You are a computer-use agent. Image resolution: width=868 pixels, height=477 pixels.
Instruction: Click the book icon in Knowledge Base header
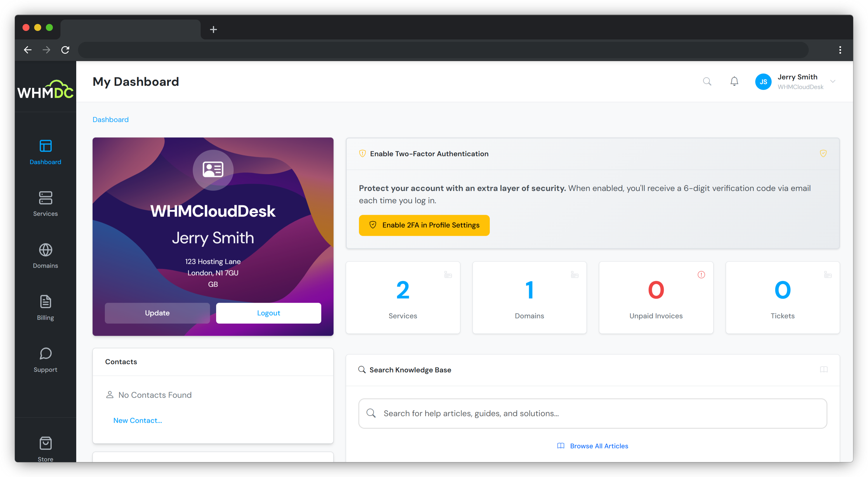pos(824,370)
